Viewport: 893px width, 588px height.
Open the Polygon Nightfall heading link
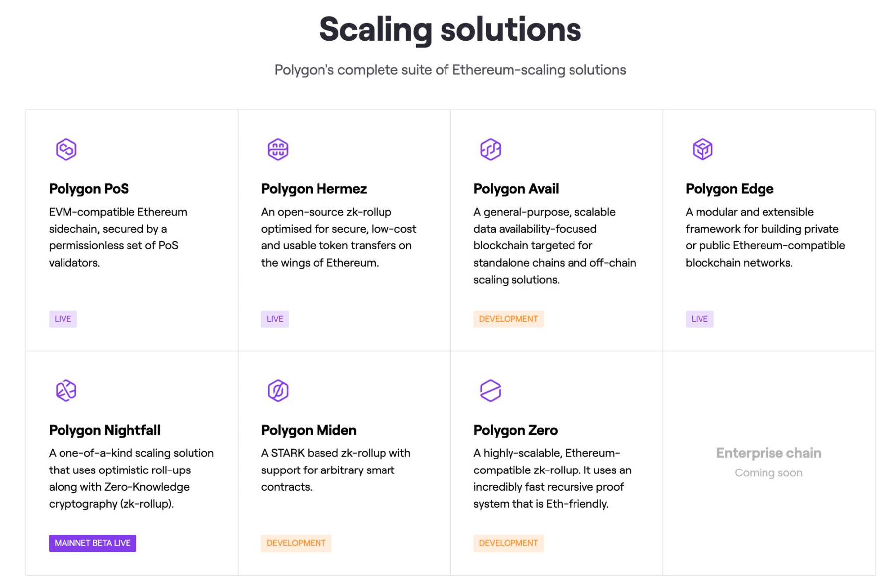tap(104, 430)
